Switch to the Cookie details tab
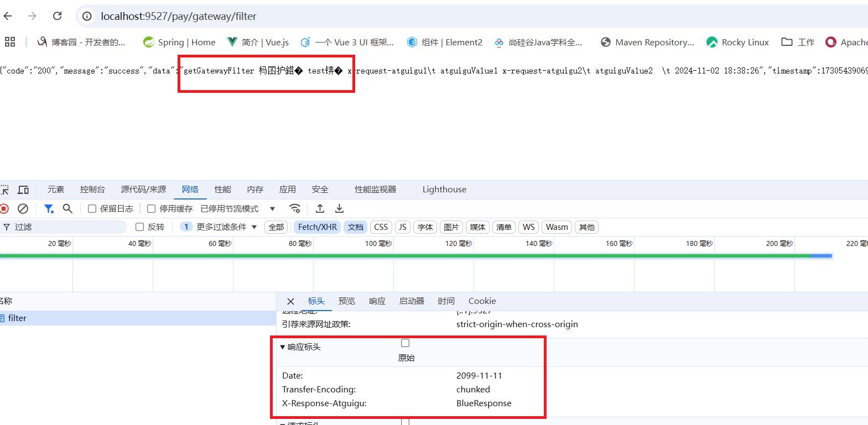Image resolution: width=868 pixels, height=425 pixels. 482,301
